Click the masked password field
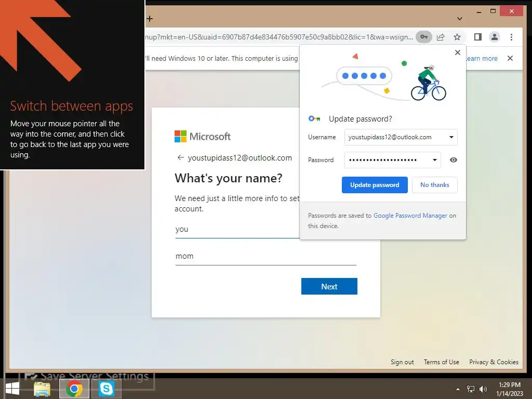This screenshot has width=532, height=399. tap(393, 160)
